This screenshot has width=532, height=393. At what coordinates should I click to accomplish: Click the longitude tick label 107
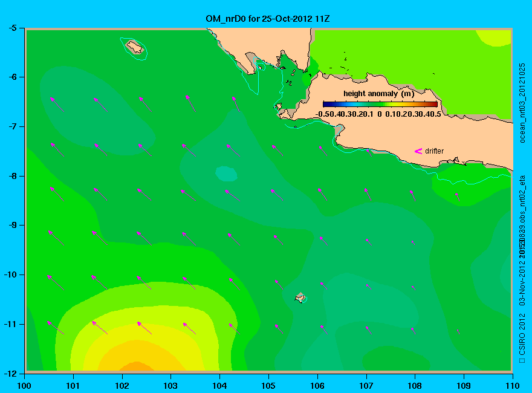pyautogui.click(x=366, y=386)
